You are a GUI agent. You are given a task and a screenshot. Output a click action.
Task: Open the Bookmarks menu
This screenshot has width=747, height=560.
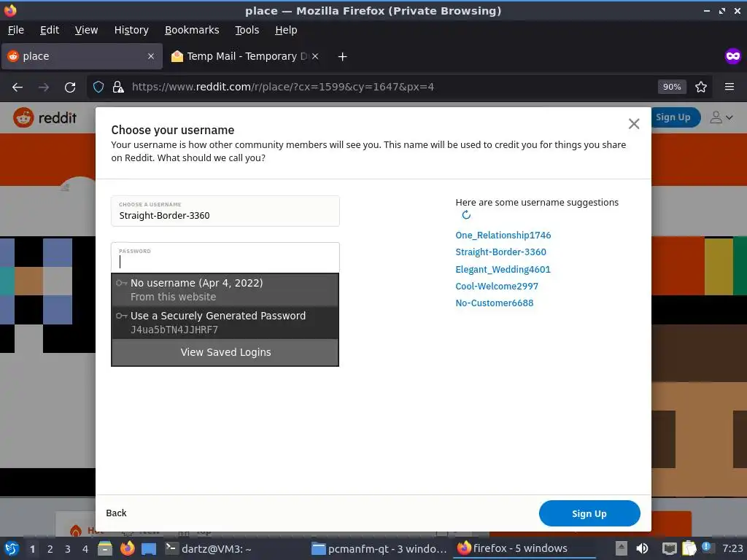192,30
